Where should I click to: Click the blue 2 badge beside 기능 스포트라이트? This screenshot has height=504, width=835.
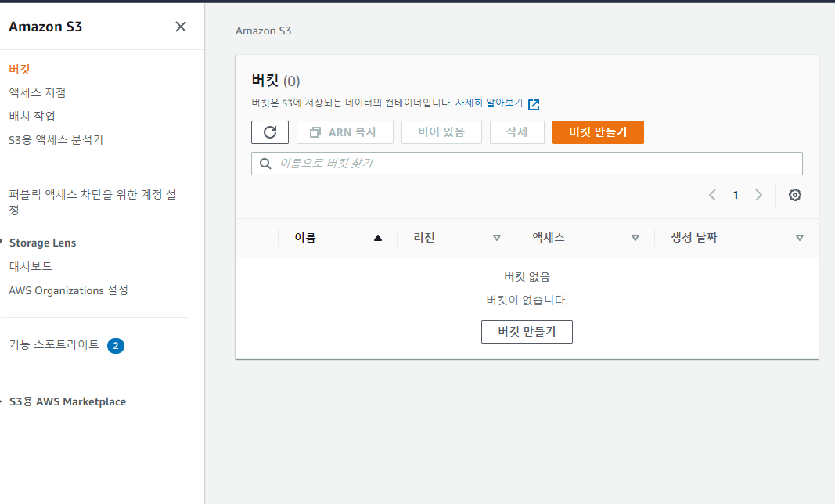[x=116, y=346]
